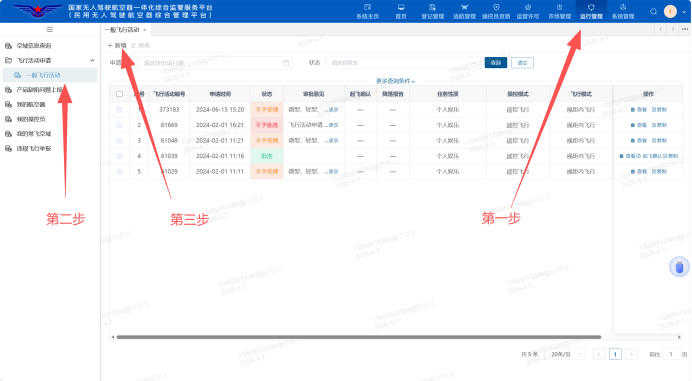This screenshot has width=692, height=381.
Task: Switch to 一般飞行活动 tab
Action: [122, 30]
